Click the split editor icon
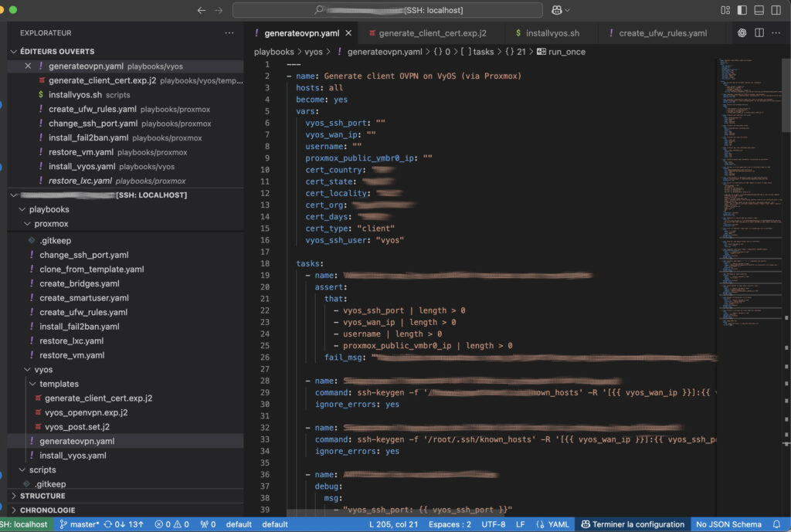 click(x=759, y=33)
